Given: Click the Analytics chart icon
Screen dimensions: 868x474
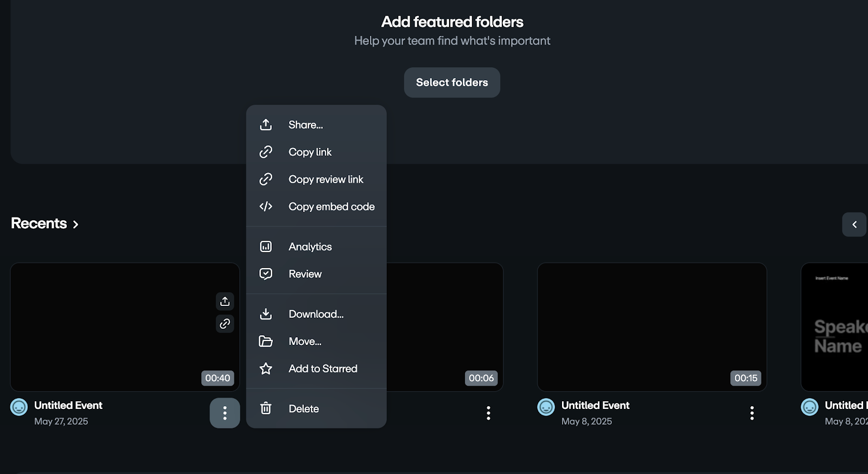Looking at the screenshot, I should click(x=266, y=247).
